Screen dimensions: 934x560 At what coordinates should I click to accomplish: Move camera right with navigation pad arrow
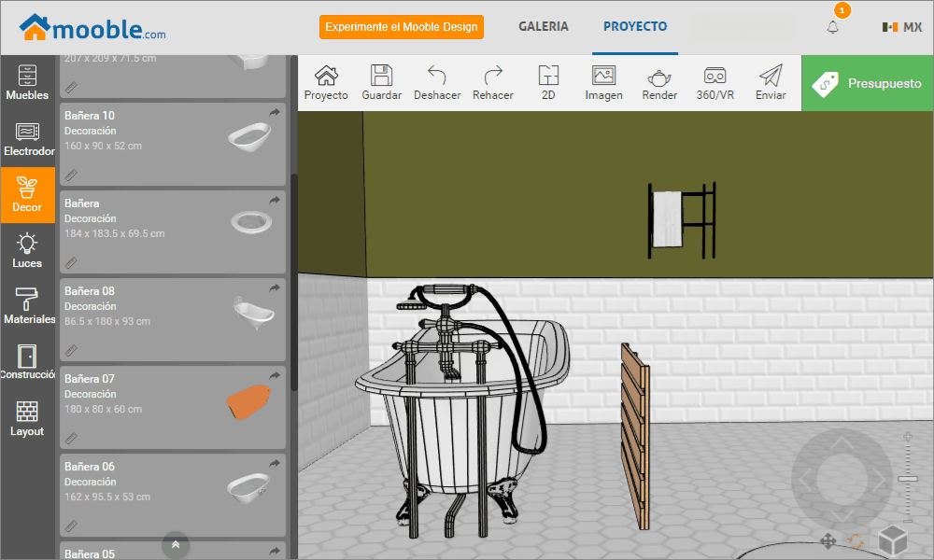coord(879,479)
